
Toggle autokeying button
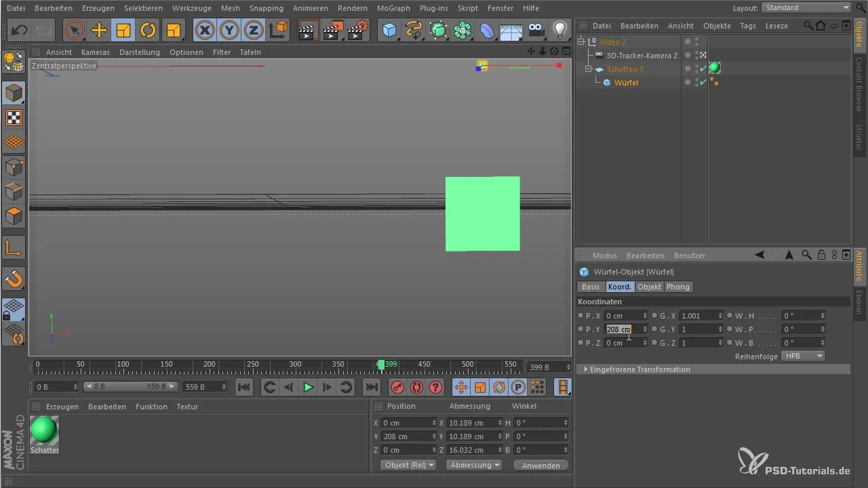[416, 387]
